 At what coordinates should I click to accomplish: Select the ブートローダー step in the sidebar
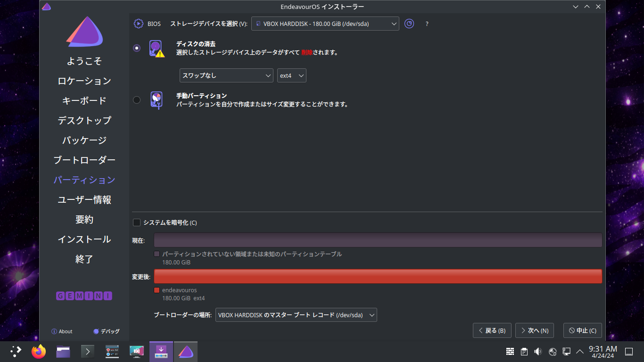click(84, 160)
